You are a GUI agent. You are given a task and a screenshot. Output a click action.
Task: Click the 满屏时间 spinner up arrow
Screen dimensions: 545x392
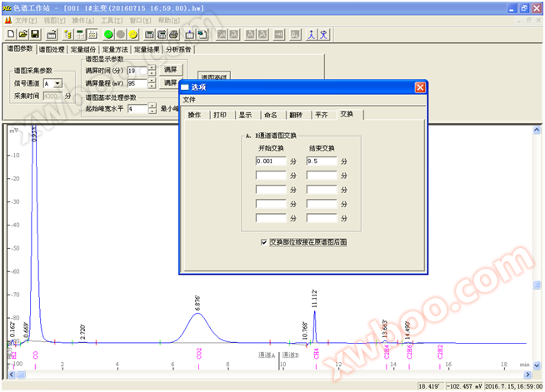tap(152, 68)
